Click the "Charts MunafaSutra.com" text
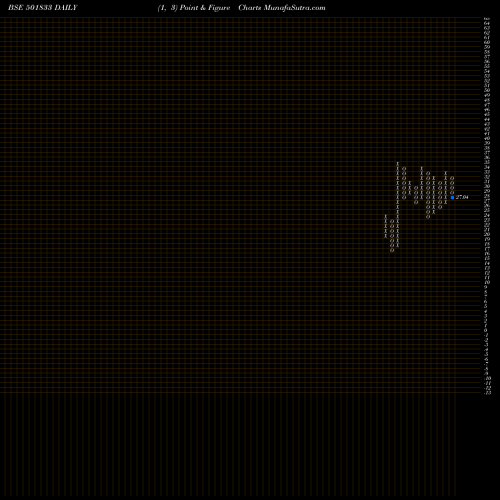This screenshot has height=500, width=500. [x=282, y=8]
